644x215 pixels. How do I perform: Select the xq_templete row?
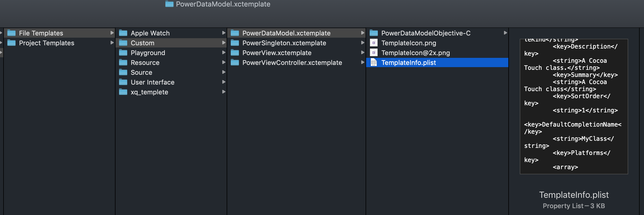(171, 92)
